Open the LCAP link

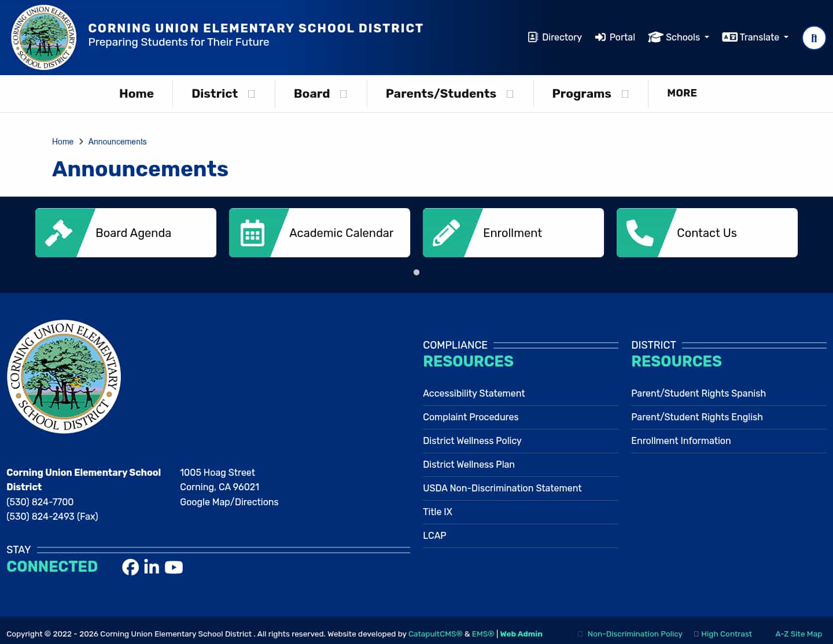coord(434,535)
